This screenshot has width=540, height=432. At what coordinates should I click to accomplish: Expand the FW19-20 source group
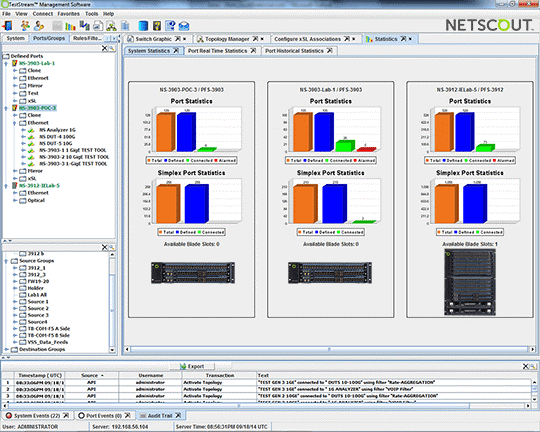coord(15,281)
